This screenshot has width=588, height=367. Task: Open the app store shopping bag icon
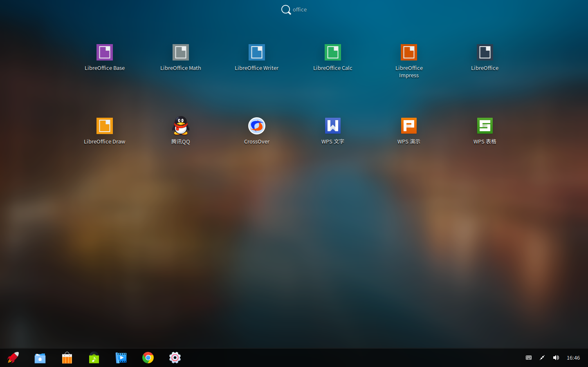click(67, 358)
